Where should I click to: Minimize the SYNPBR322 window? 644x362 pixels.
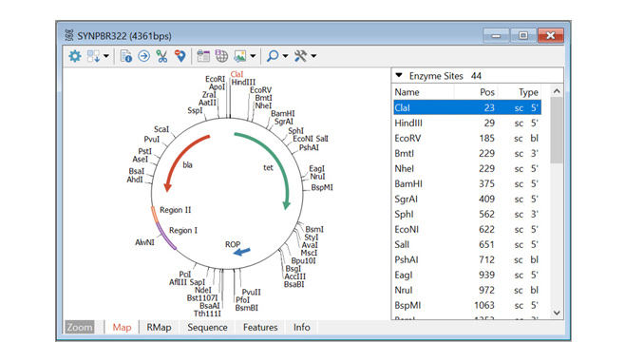[x=496, y=36]
